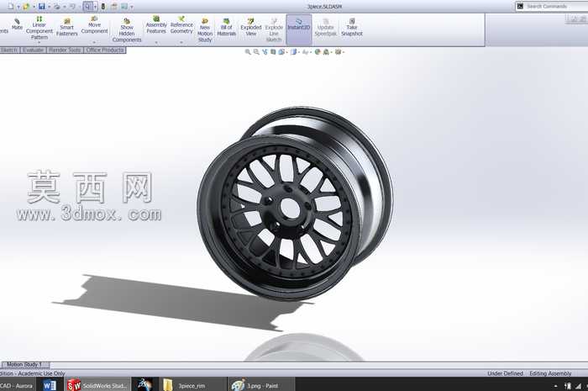Click Edit Appearance icon
This screenshot has width=588, height=391.
point(318,52)
